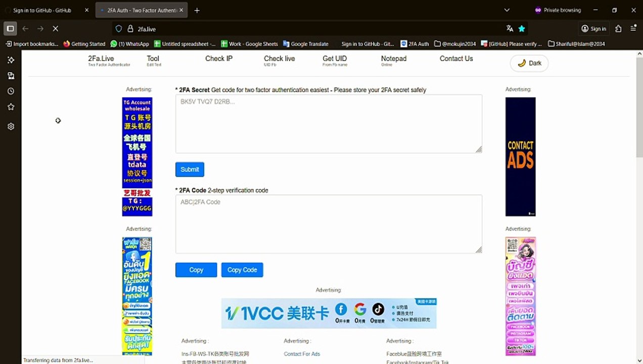The height and width of the screenshot is (364, 643).
Task: Open the CONTACT ADS banner
Action: point(520,157)
